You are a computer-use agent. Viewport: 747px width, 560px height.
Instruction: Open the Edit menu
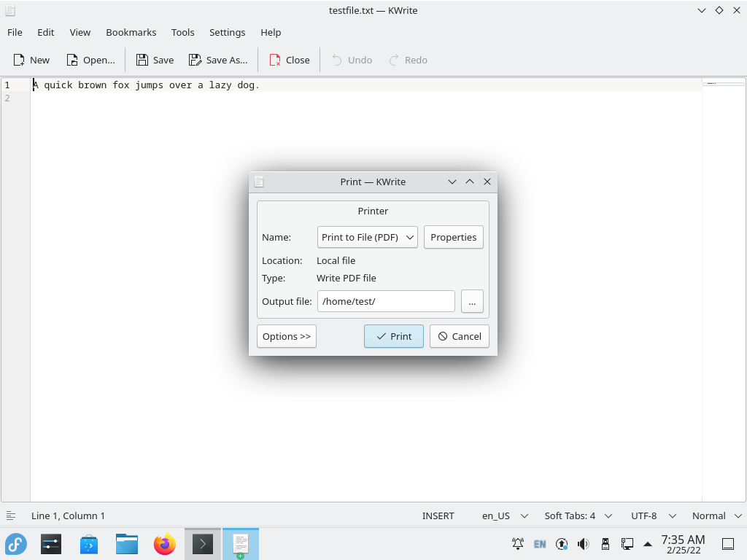click(46, 32)
